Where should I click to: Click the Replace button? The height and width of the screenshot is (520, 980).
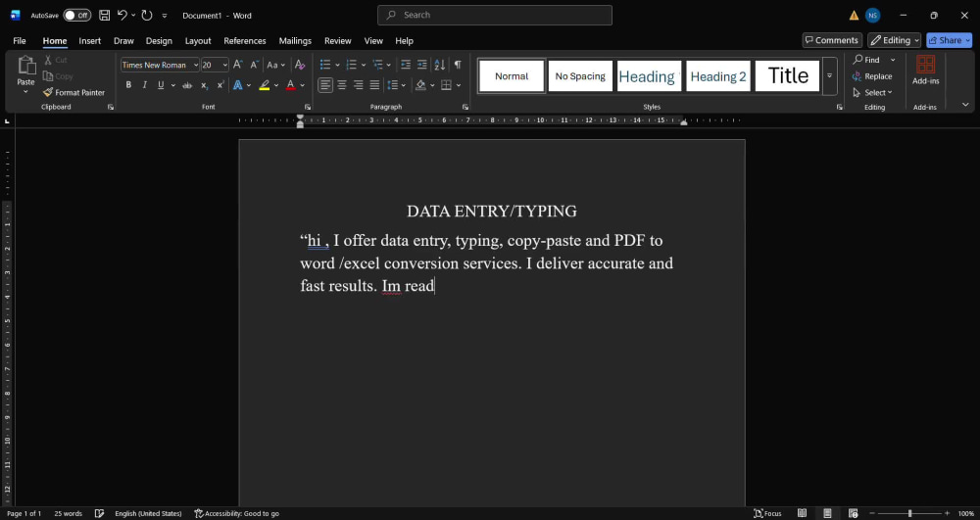coord(872,76)
